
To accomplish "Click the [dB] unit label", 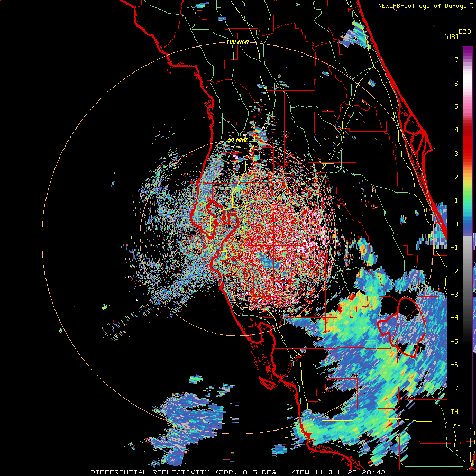I will tap(451, 36).
